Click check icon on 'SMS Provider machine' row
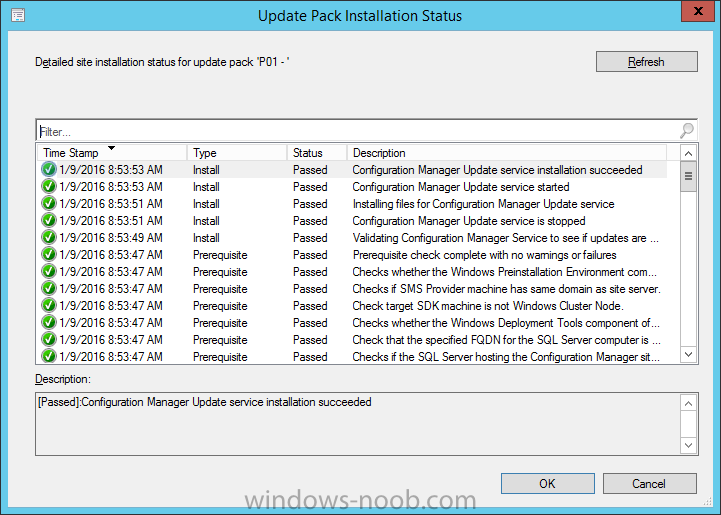721x515 pixels. [49, 289]
